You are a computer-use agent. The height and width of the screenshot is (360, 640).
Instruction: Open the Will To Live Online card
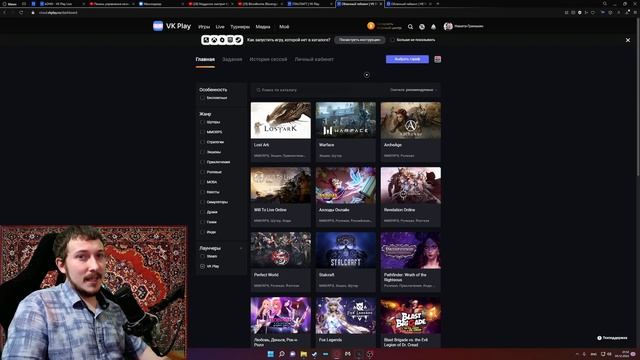click(280, 197)
